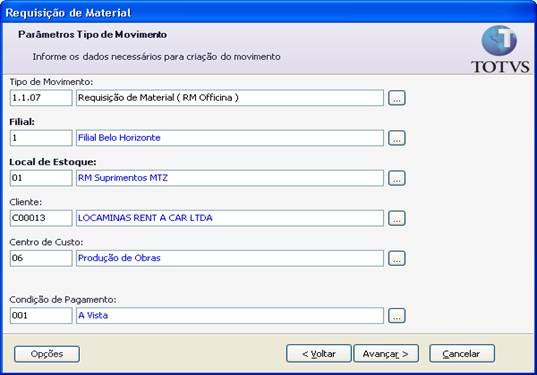Viewport: 537px width, 375px height.
Task: Focus the Tipo de Movimento code field 1.1.07
Action: pyautogui.click(x=41, y=98)
